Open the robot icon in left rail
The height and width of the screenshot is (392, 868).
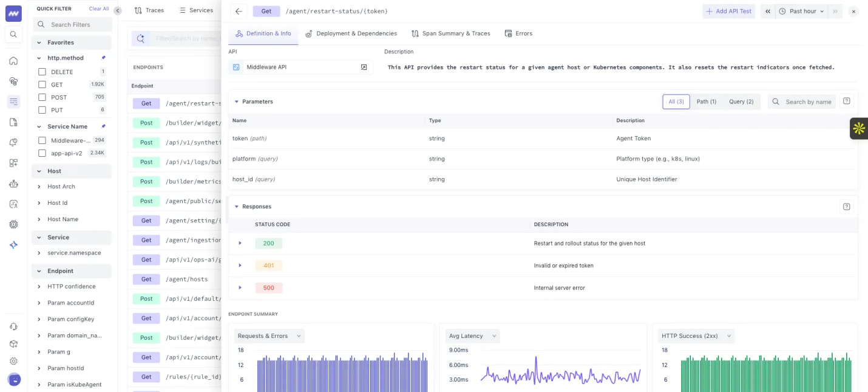[13, 184]
